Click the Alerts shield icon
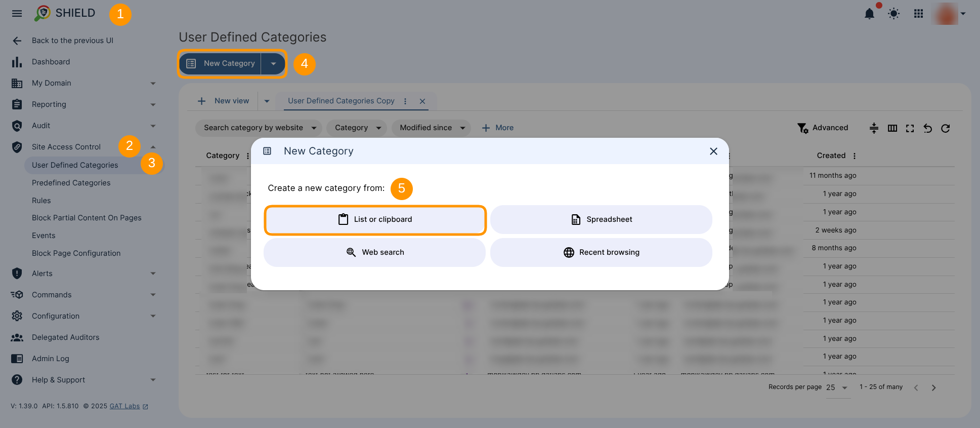980x428 pixels. pyautogui.click(x=17, y=274)
